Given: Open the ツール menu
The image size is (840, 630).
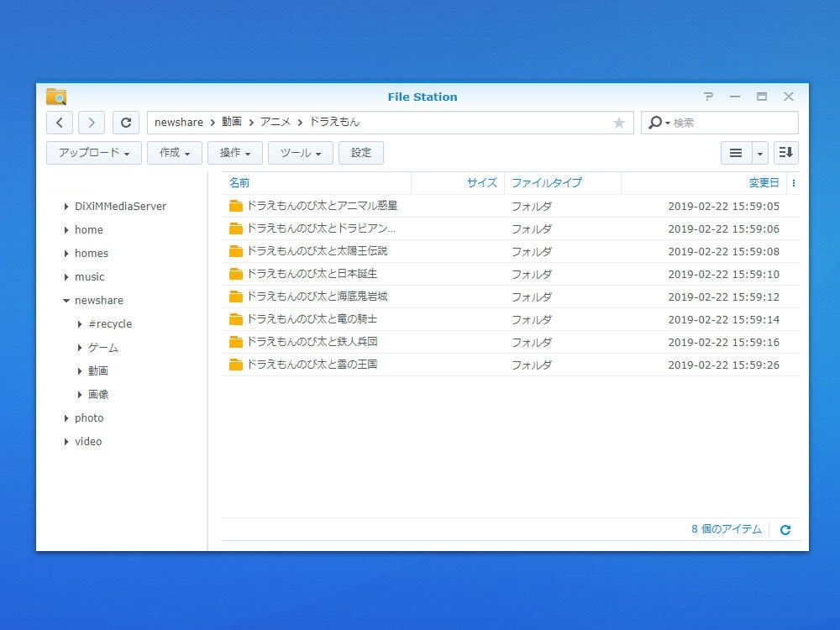Looking at the screenshot, I should click(x=299, y=153).
